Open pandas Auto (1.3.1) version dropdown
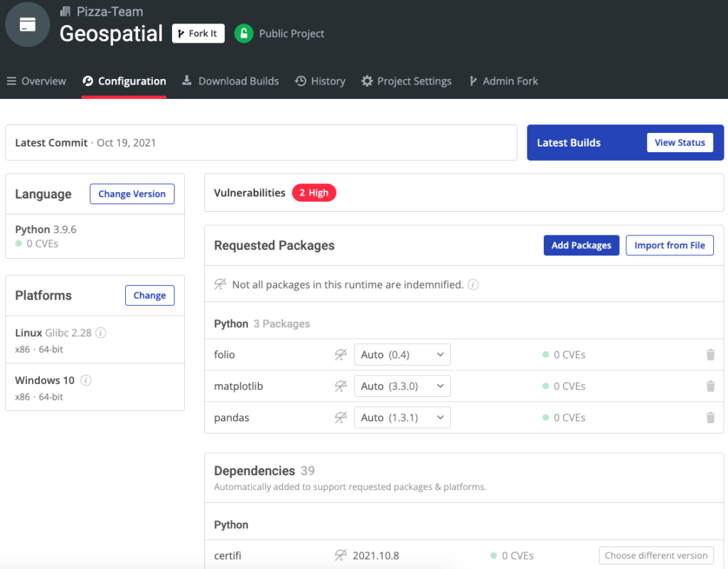 pos(402,418)
